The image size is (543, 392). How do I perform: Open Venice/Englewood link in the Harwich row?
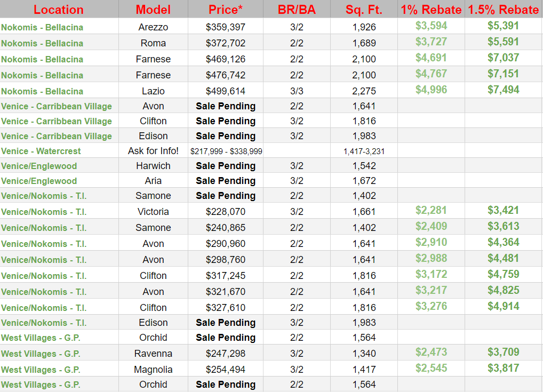pyautogui.click(x=39, y=166)
